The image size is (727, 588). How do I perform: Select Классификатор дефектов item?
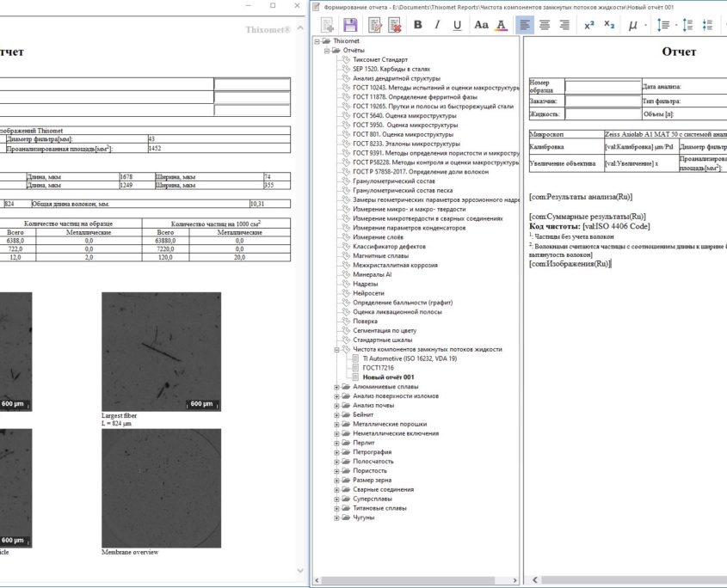click(389, 247)
